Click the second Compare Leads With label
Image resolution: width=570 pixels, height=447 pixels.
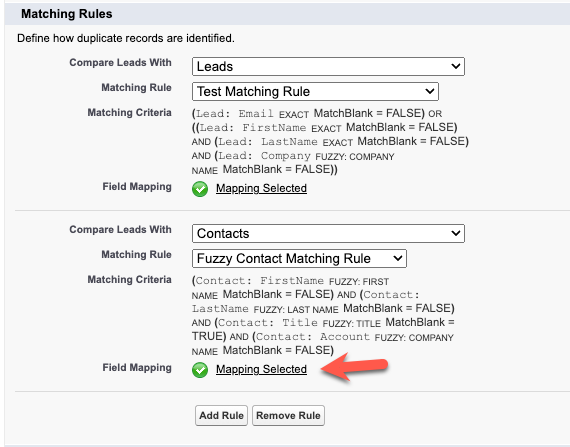point(120,230)
